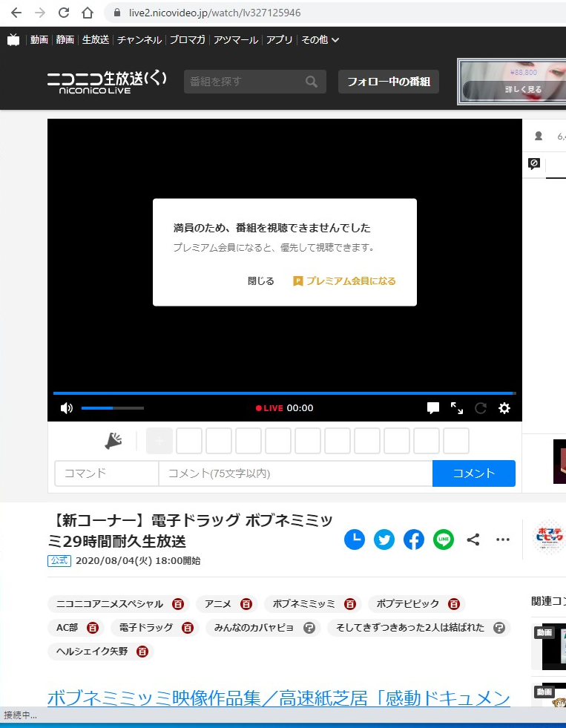
Task: Focus the コマンド input field
Action: coord(107,473)
